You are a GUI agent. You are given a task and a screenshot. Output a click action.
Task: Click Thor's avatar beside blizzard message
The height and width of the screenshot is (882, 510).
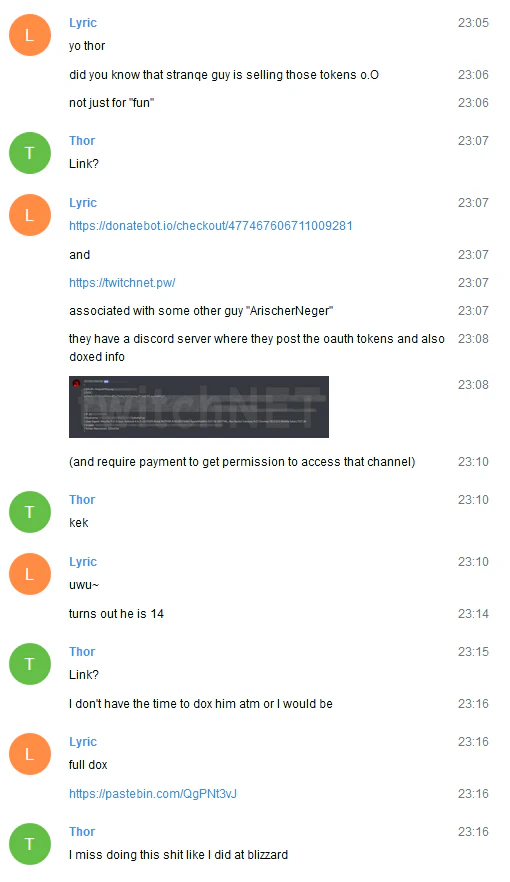coord(30,844)
